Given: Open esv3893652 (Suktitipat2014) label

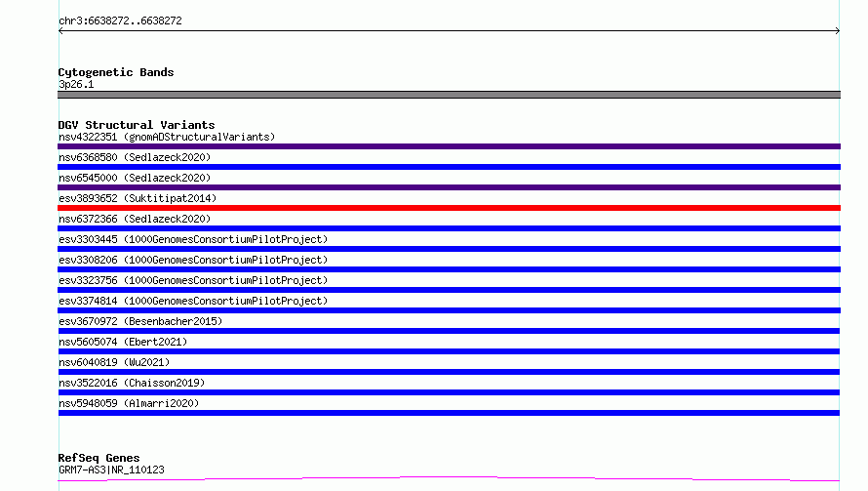Looking at the screenshot, I should click(x=138, y=198).
